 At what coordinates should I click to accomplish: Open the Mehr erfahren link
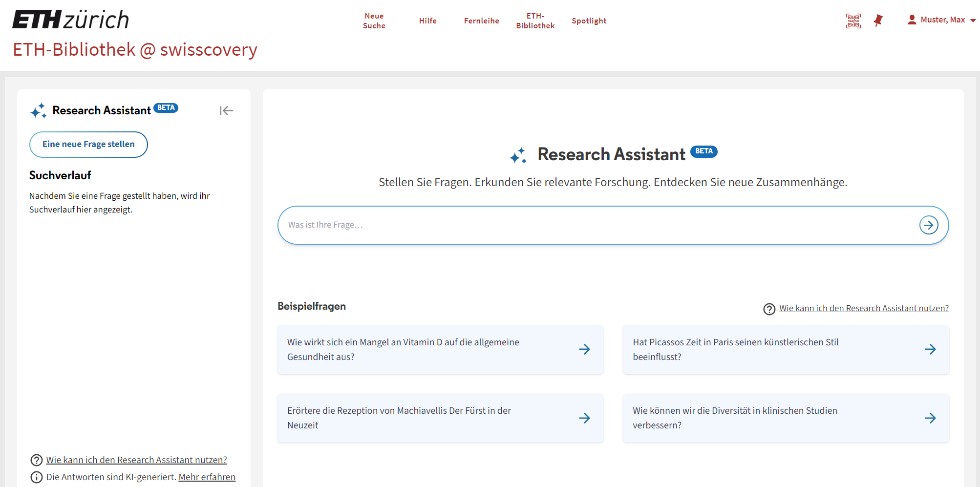pyautogui.click(x=207, y=477)
